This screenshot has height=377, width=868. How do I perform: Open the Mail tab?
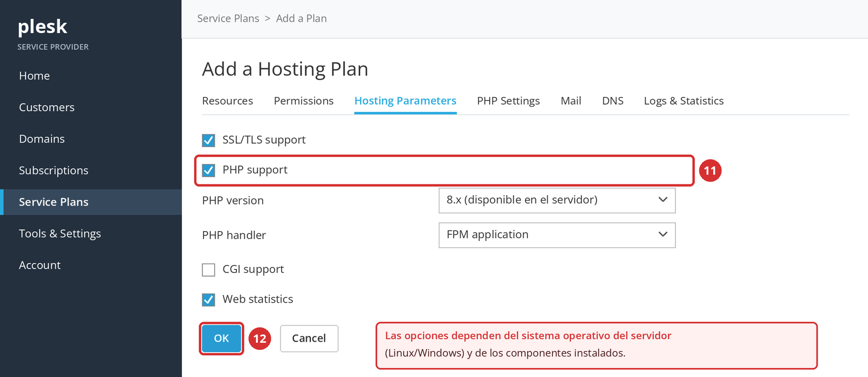(571, 101)
